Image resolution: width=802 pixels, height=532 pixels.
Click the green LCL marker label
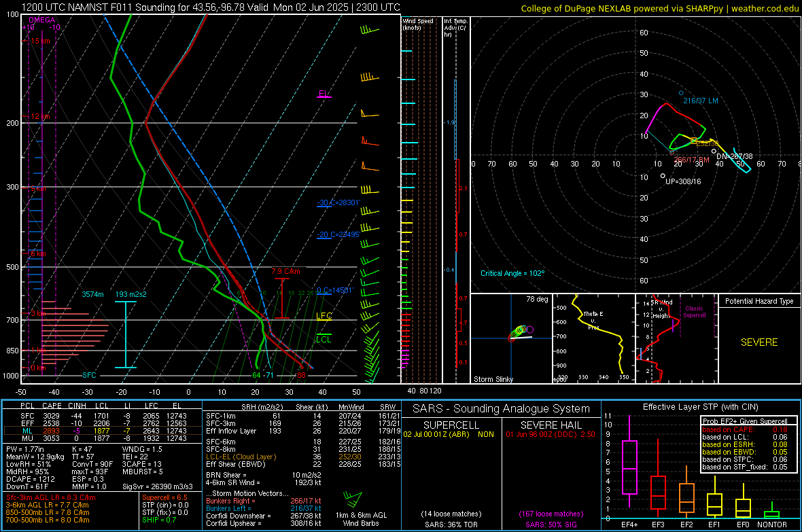pos(324,340)
